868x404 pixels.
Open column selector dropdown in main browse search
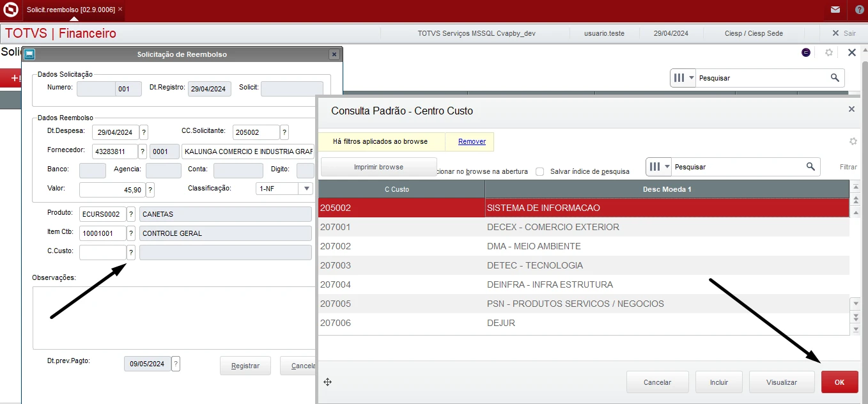683,78
